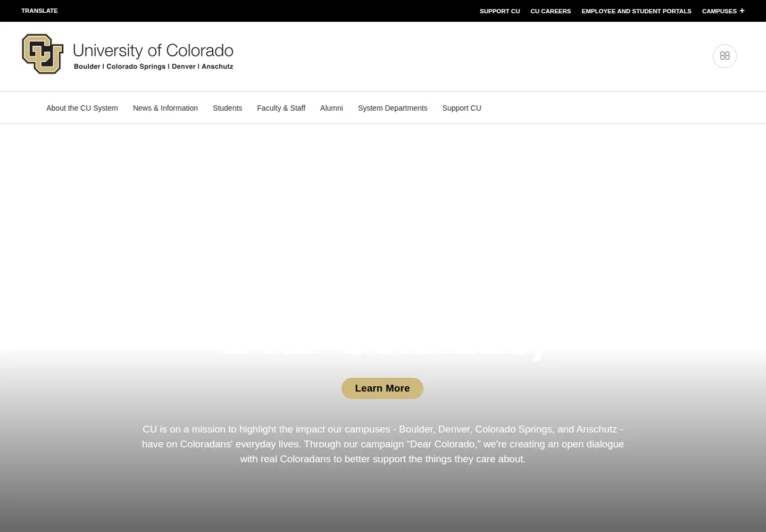Open the Translate option

39,11
